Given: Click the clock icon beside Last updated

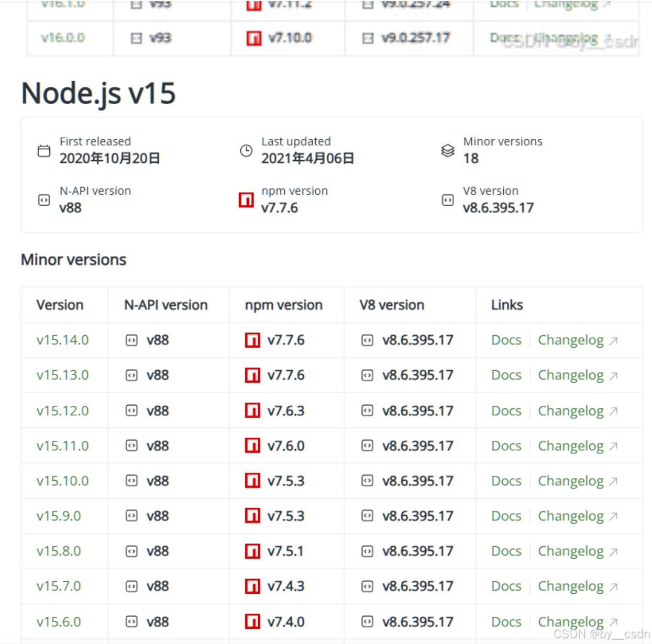Looking at the screenshot, I should (246, 151).
